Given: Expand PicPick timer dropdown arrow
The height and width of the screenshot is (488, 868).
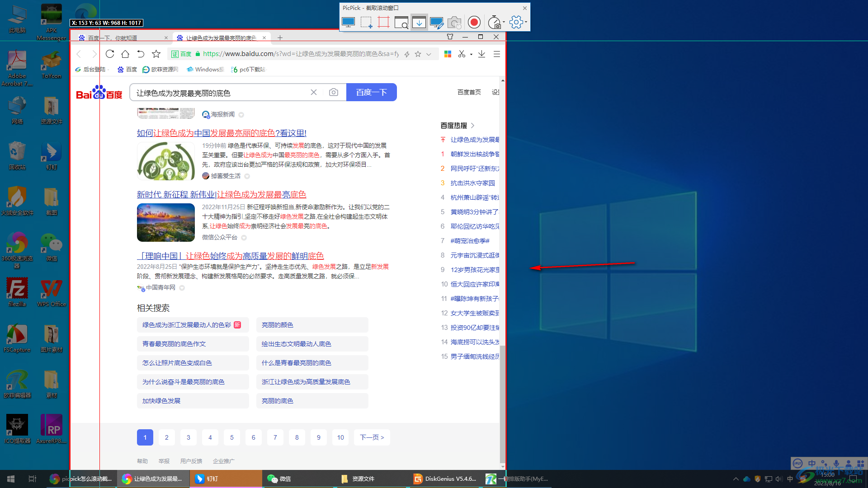Looking at the screenshot, I should point(504,22).
